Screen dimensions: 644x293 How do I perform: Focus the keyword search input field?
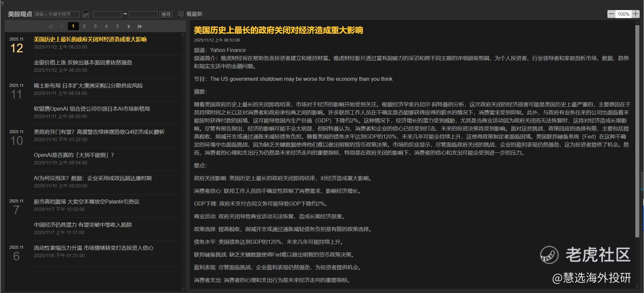pos(57,14)
